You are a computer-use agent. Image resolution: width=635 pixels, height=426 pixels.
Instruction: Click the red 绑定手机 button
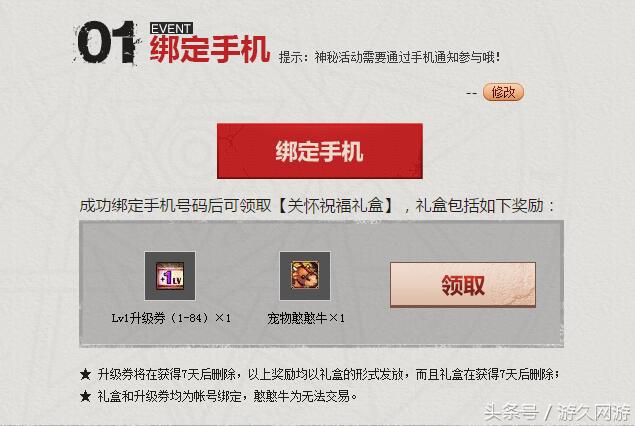pos(320,151)
